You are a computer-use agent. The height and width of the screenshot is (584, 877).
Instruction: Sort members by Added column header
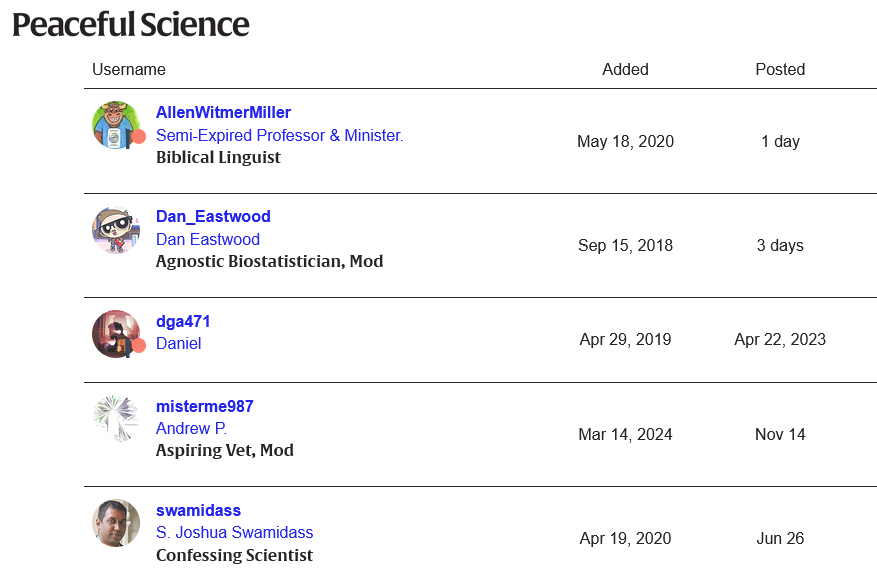click(625, 69)
